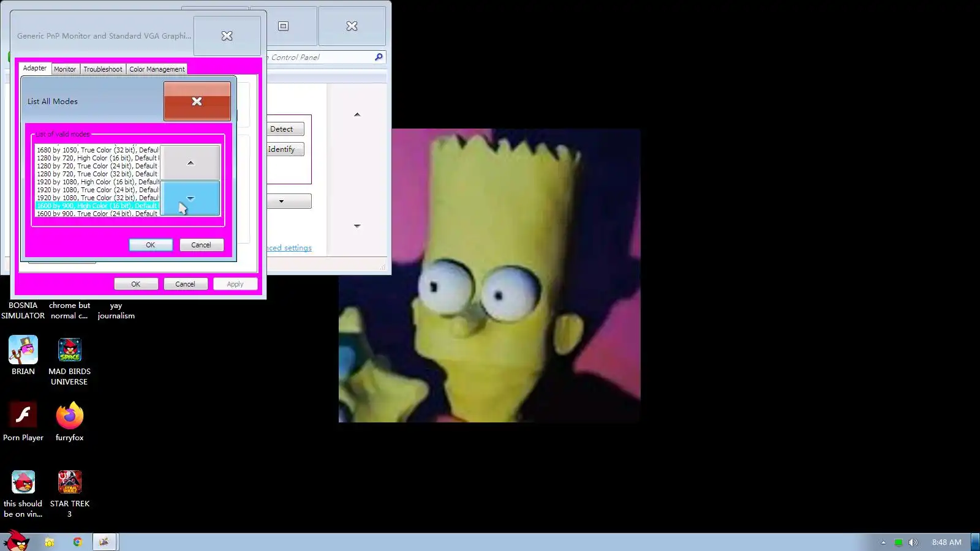Screen dimensions: 980x551
Task: Open the Troubleshoot tab
Action: coord(103,69)
